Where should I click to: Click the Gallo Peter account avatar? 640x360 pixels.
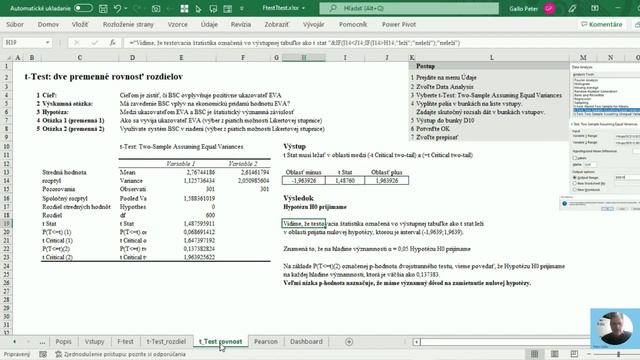pyautogui.click(x=549, y=8)
